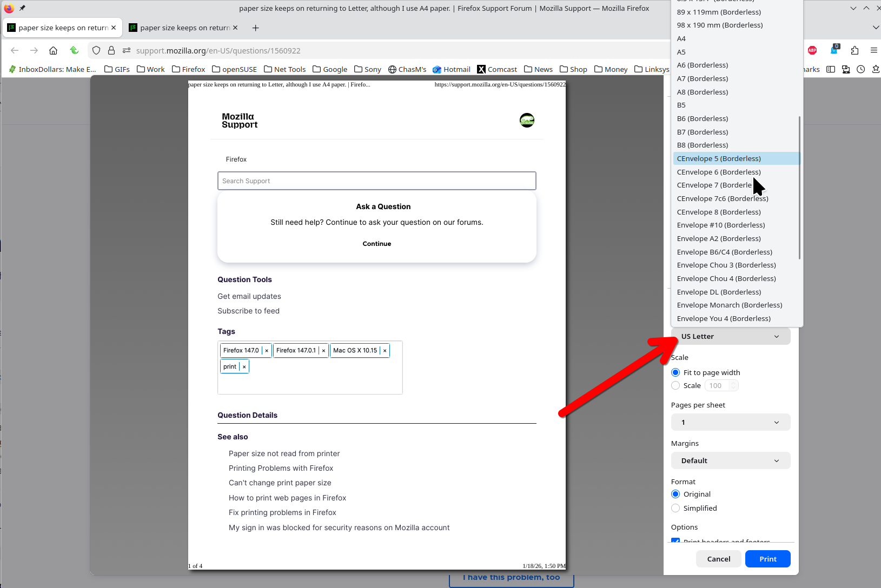Click the Firefox logo in title bar

click(x=9, y=8)
